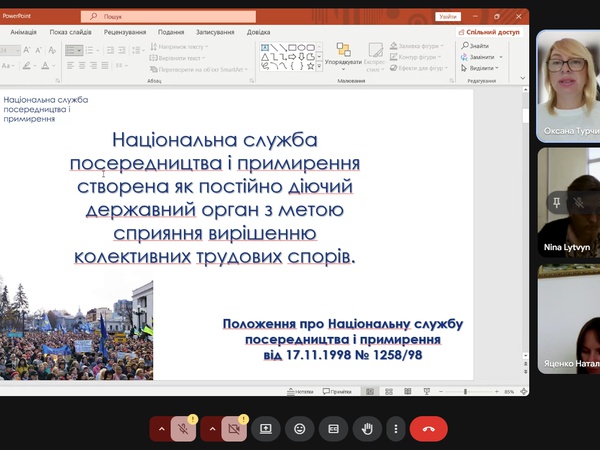Screen dimensions: 600x450
Task: Open the Анімація ribbon tab
Action: (x=23, y=32)
